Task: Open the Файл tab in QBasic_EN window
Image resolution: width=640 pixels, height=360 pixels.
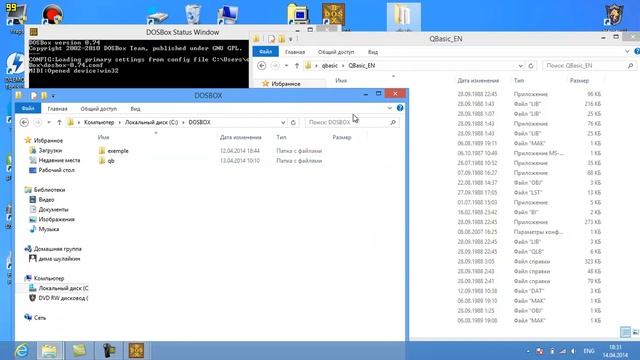Action: [x=265, y=52]
